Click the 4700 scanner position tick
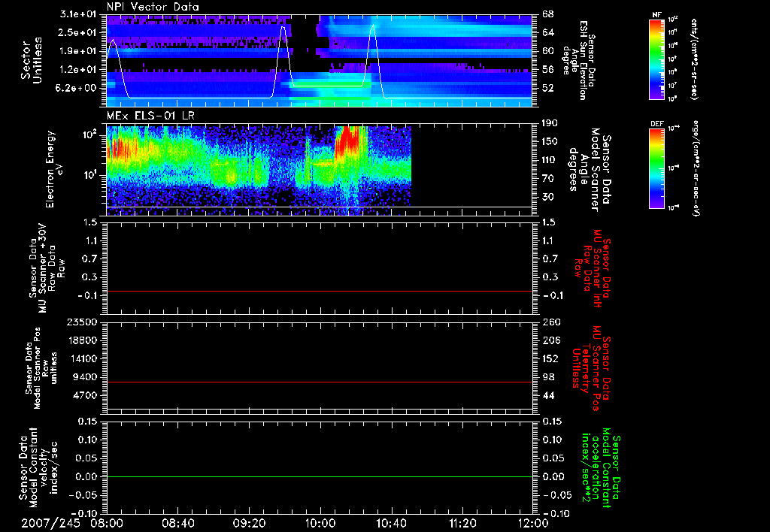This screenshot has height=532, width=770. tap(84, 395)
